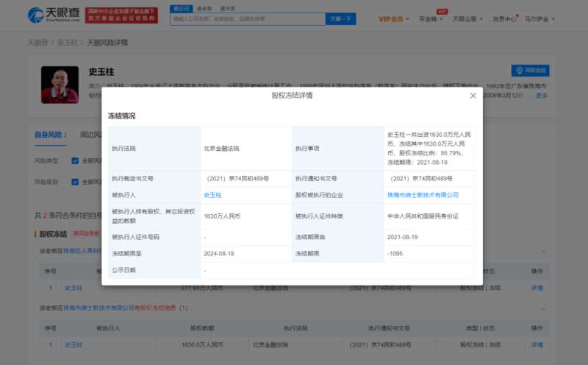This screenshot has width=588, height=365.
Task: Click 北京金融法院 in the 1630.0万人民币 row
Action: tap(270, 344)
